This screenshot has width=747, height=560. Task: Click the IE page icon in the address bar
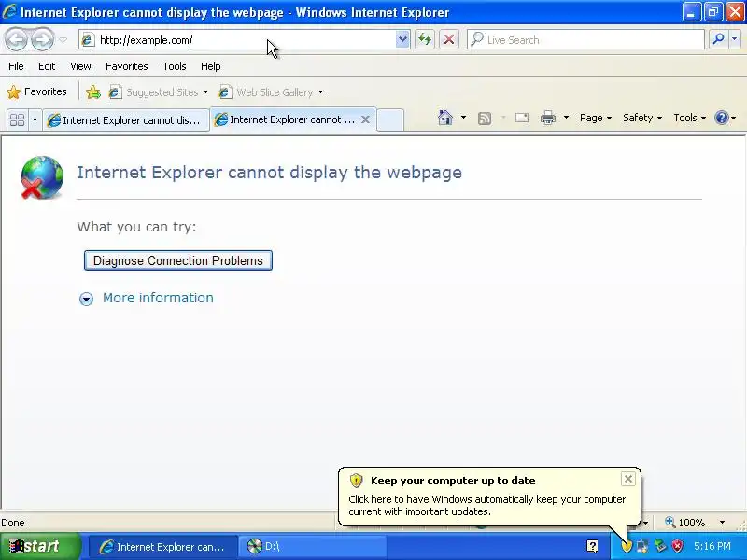pyautogui.click(x=87, y=40)
